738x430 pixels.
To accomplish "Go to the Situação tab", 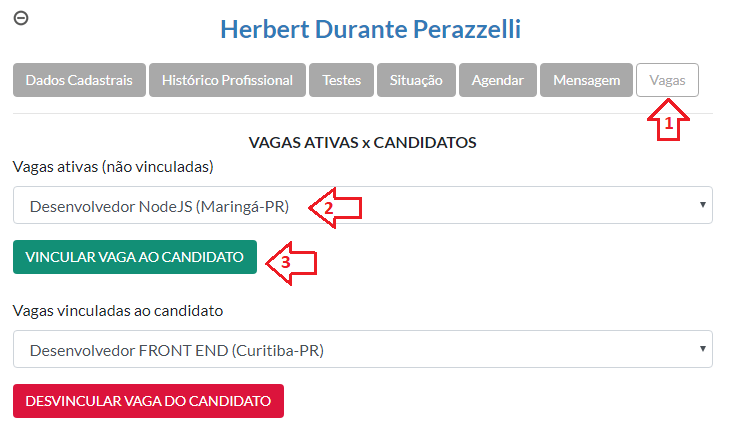I will (x=416, y=80).
